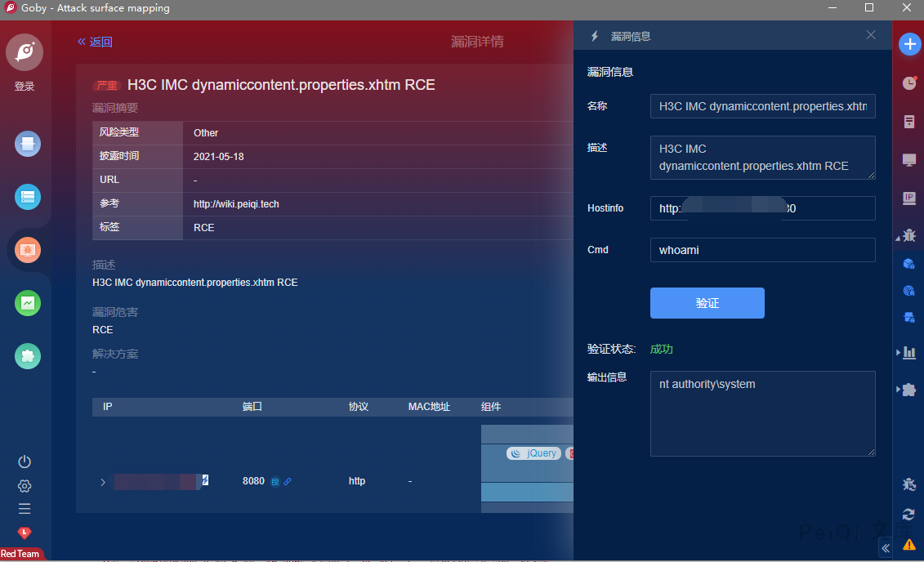Expand the IP row in the table
Image resolution: width=924 pixels, height=562 pixels.
click(103, 482)
